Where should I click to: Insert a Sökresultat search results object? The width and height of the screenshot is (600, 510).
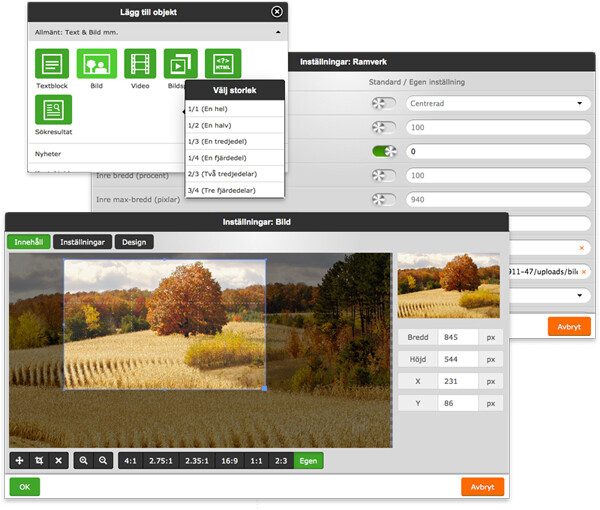[x=53, y=110]
